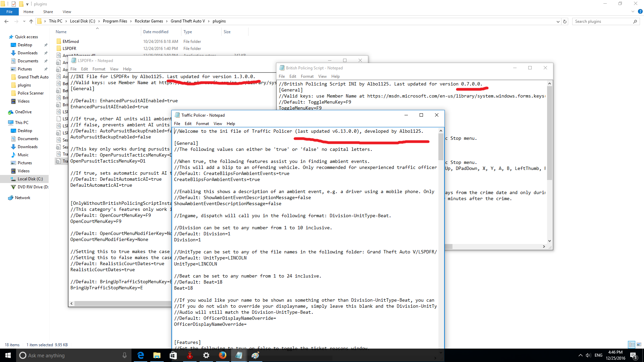Click the Up one folder arrow

(x=31, y=21)
